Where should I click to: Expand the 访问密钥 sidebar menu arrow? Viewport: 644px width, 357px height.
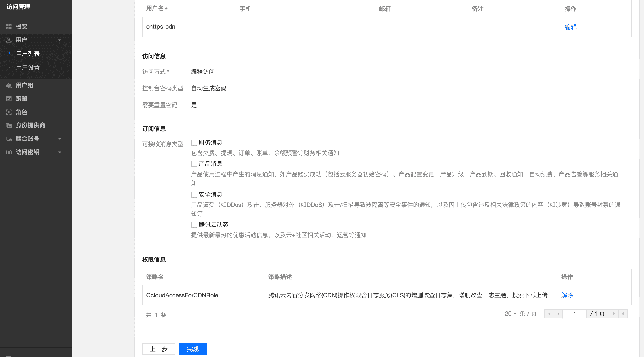pyautogui.click(x=60, y=152)
